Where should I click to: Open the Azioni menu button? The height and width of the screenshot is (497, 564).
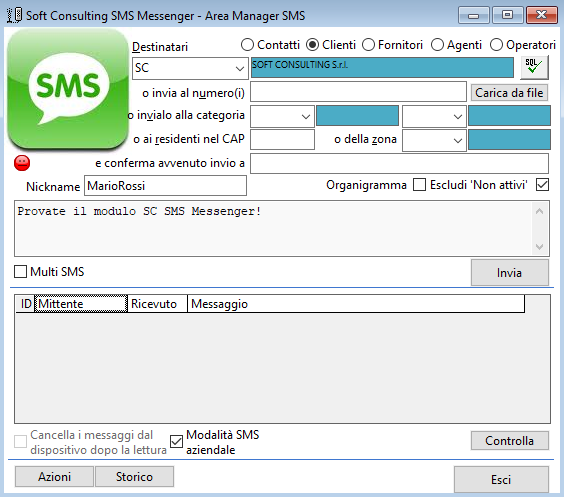click(54, 477)
